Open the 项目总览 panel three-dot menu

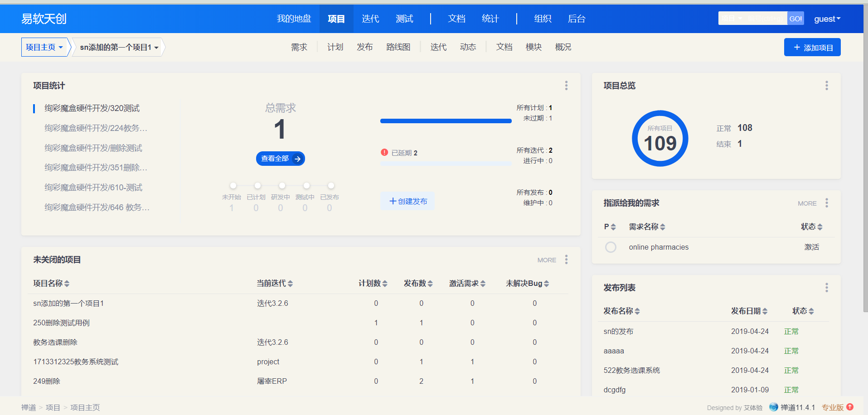(826, 86)
